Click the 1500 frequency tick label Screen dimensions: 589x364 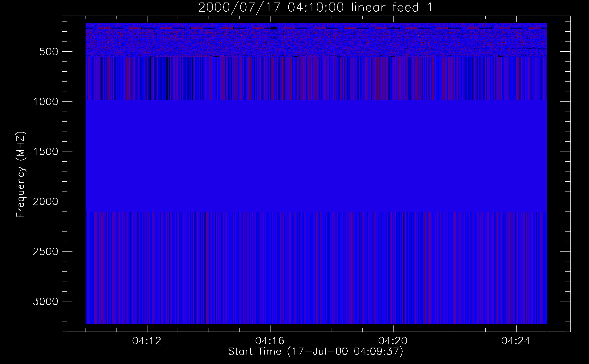point(46,151)
